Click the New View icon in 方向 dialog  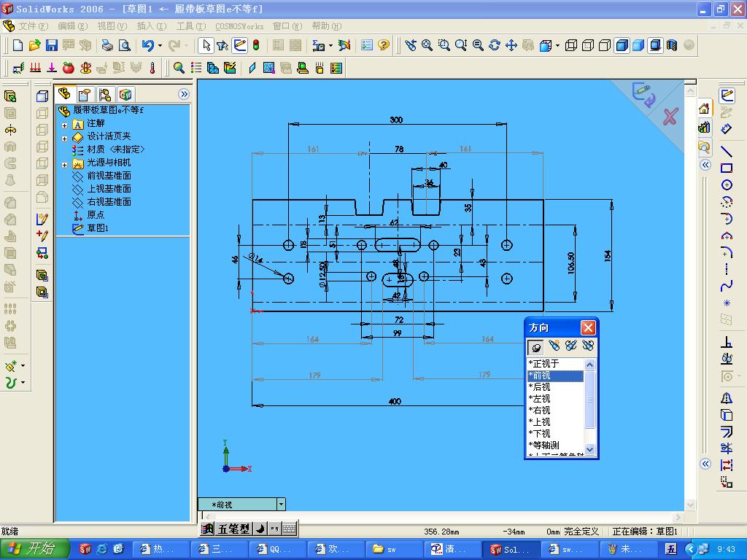[x=554, y=346]
